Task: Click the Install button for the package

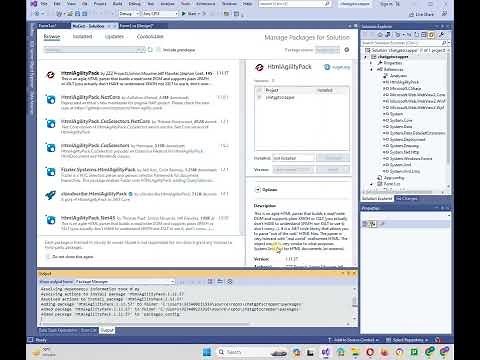Action: click(333, 170)
